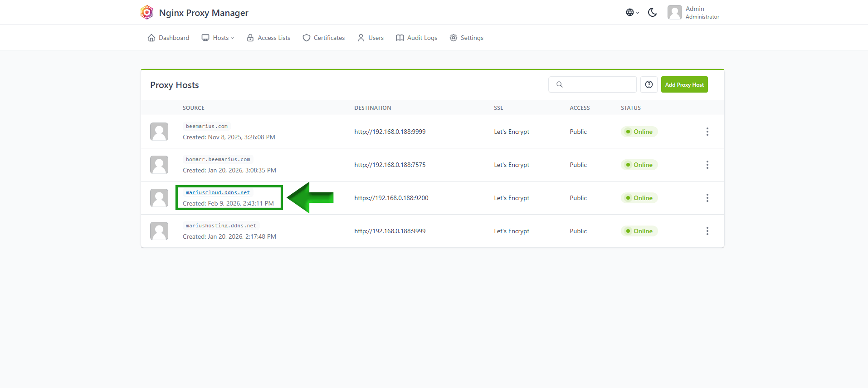Click the DESTINATION column header
The height and width of the screenshot is (388, 868).
point(373,108)
